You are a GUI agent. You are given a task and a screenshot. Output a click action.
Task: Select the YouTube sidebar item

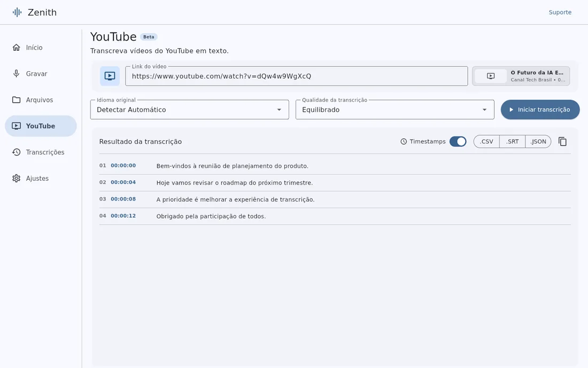(41, 126)
